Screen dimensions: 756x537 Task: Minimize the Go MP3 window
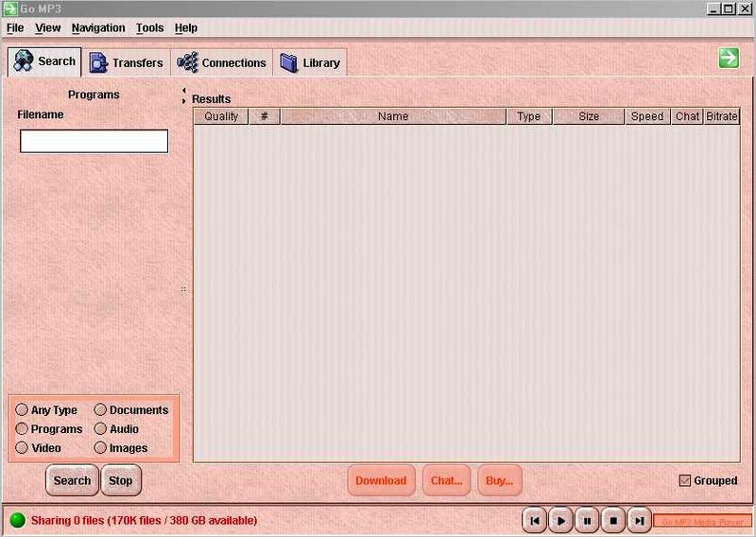pos(714,9)
